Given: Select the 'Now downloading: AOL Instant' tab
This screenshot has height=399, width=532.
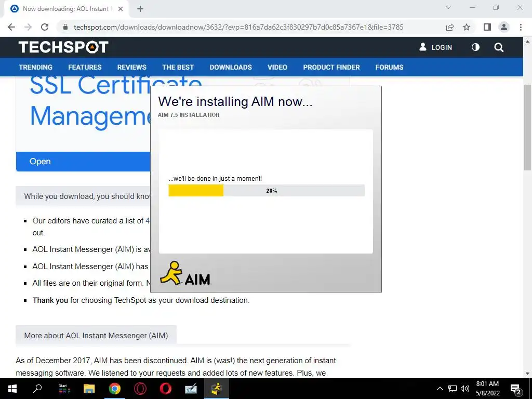Looking at the screenshot, I should tap(66, 9).
